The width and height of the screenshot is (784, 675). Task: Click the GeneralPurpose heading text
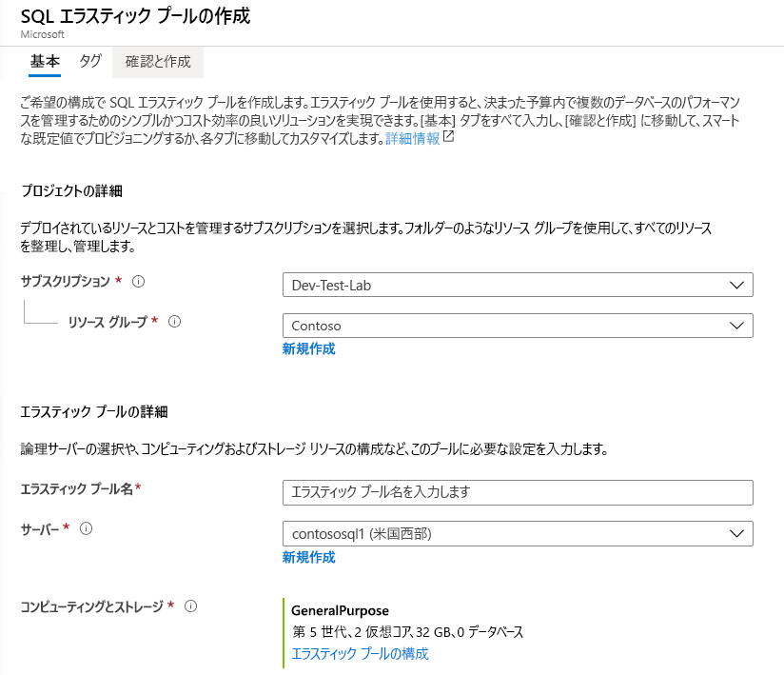coord(340,610)
